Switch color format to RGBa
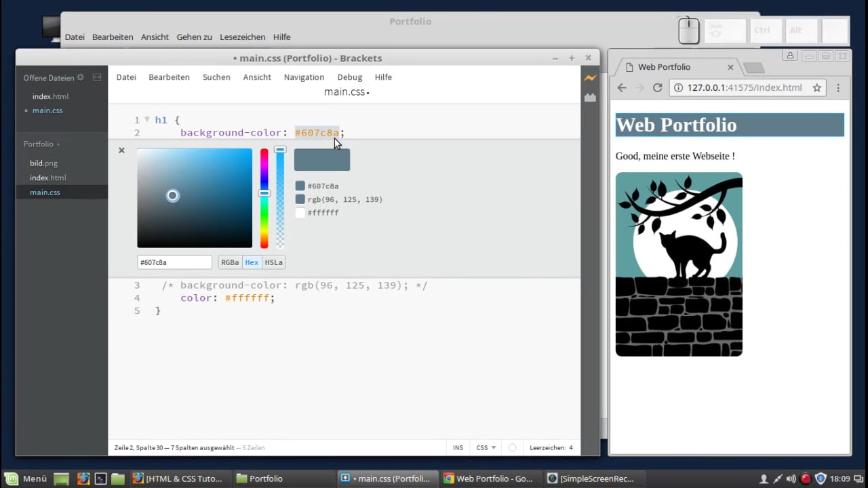868x488 pixels. 230,262
